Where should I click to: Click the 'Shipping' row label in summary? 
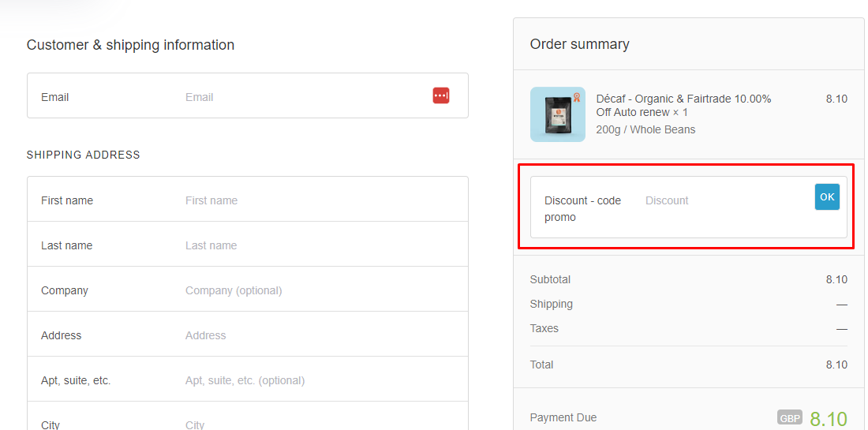point(552,304)
